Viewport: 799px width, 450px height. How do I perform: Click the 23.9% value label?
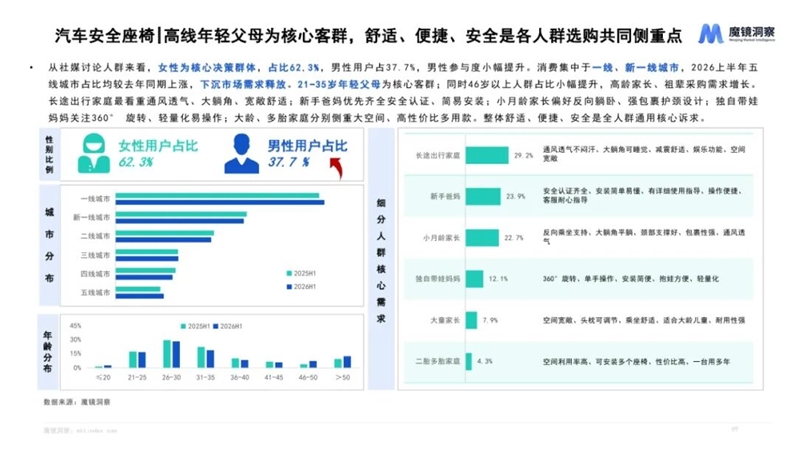point(516,196)
